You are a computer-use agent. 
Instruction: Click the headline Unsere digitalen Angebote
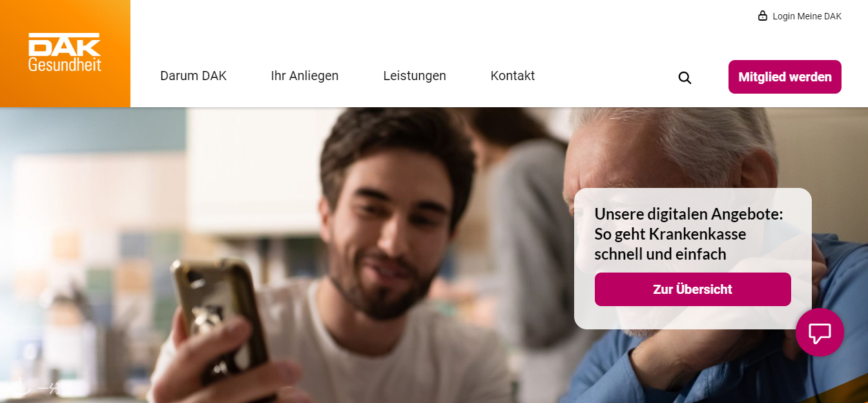688,214
